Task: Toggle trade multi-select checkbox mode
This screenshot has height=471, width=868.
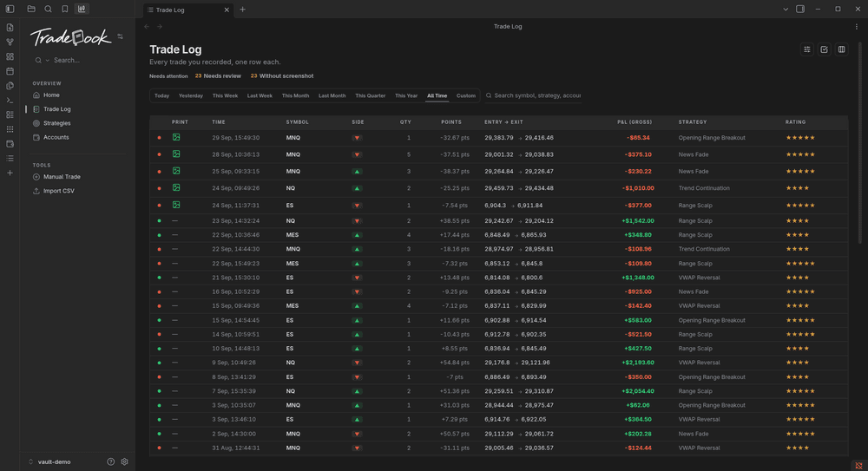Action: [x=825, y=49]
